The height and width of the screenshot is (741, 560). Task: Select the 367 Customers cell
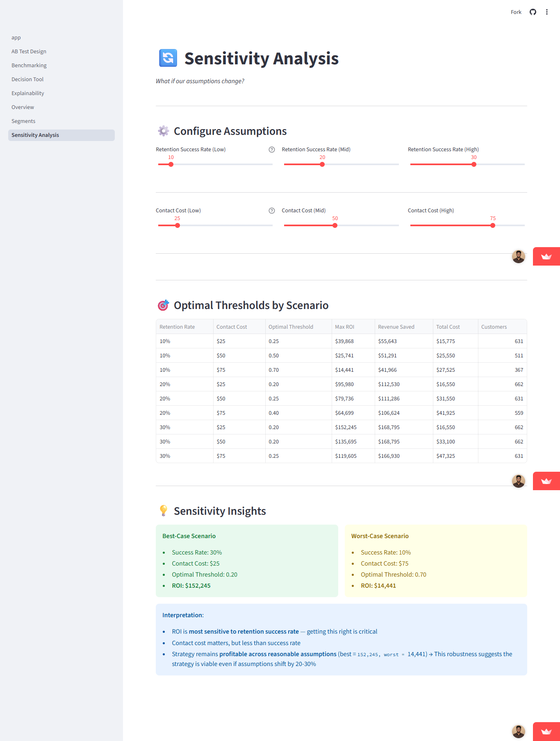point(502,370)
